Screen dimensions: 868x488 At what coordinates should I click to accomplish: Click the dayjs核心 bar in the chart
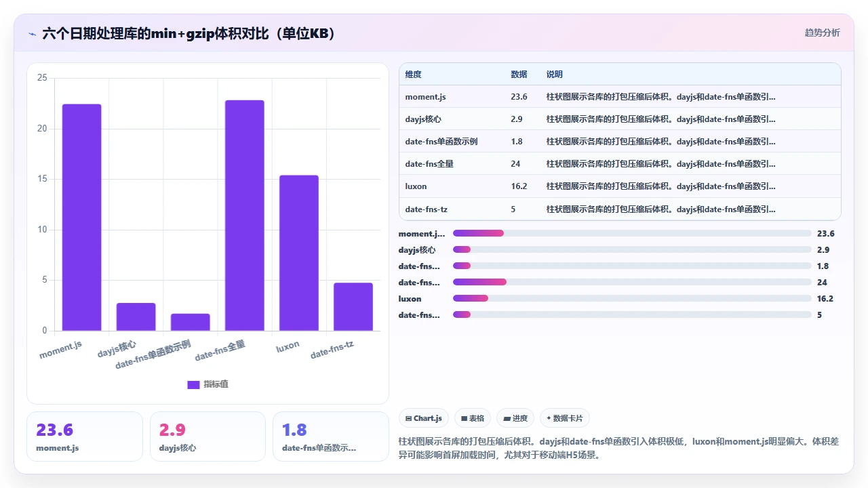point(136,317)
